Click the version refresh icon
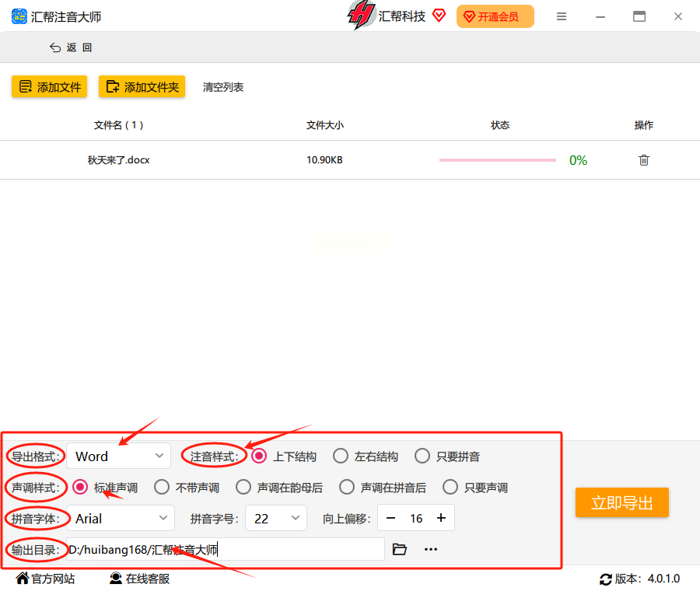Image resolution: width=700 pixels, height=591 pixels. pos(605,579)
